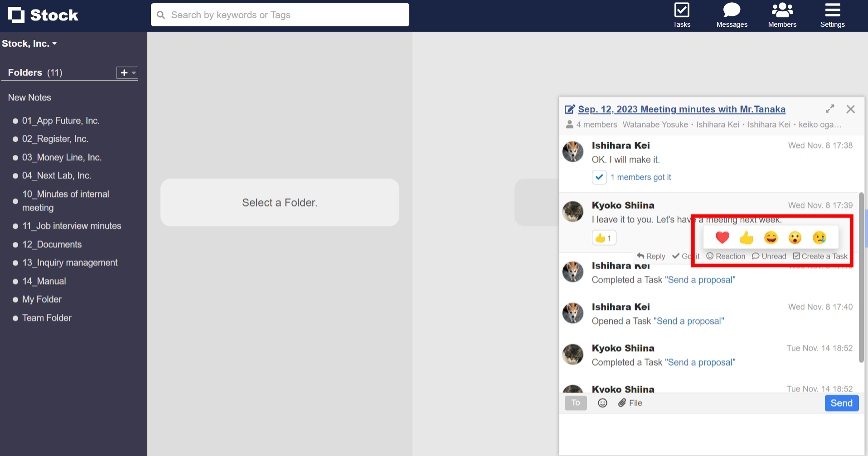Expand the Stock, Inc. team dropdown
Image resolution: width=868 pixels, height=456 pixels.
click(29, 43)
